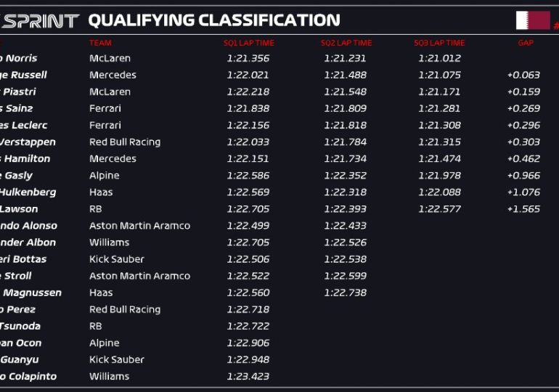Screen dimensions: 559x392
Task: Open the Red Bull Racing team for Verstappen
Action: point(124,142)
